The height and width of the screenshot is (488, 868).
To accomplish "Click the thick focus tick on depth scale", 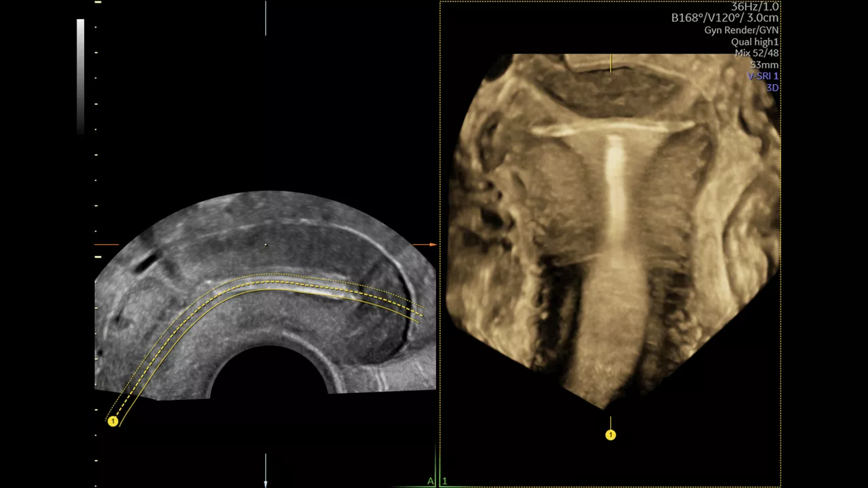I will (98, 257).
